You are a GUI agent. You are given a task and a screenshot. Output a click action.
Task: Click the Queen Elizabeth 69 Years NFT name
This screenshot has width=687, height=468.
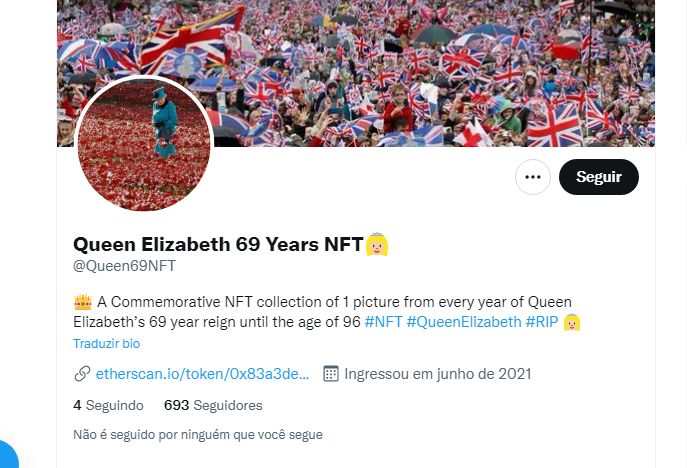click(x=218, y=245)
